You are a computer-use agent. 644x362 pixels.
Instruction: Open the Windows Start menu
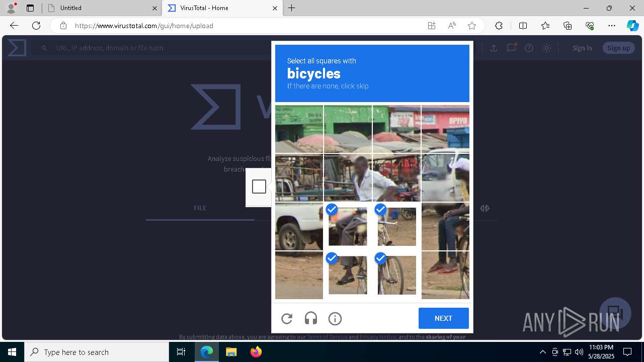[x=12, y=352]
